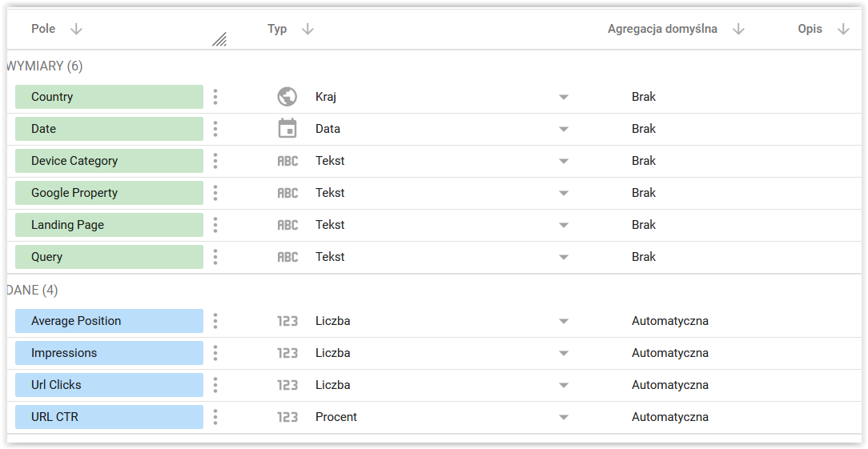Click Brak aggregation for Landing Page
The image size is (868, 449).
tap(644, 225)
